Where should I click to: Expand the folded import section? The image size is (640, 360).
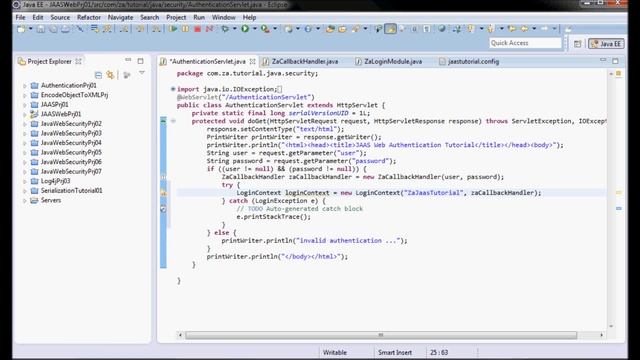click(173, 89)
